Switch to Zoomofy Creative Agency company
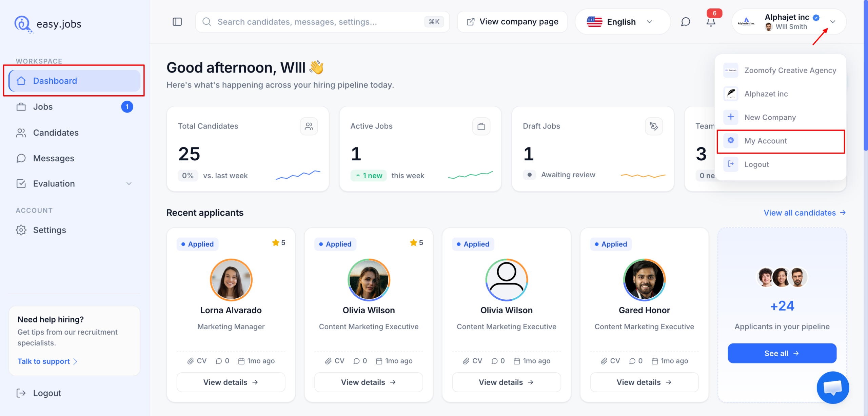The image size is (868, 416). click(781, 71)
